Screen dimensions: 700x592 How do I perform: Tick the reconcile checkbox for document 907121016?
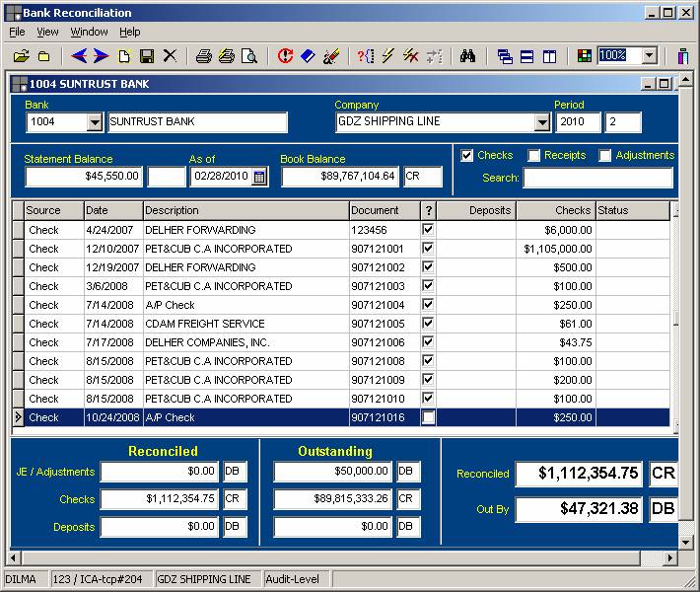(x=428, y=417)
